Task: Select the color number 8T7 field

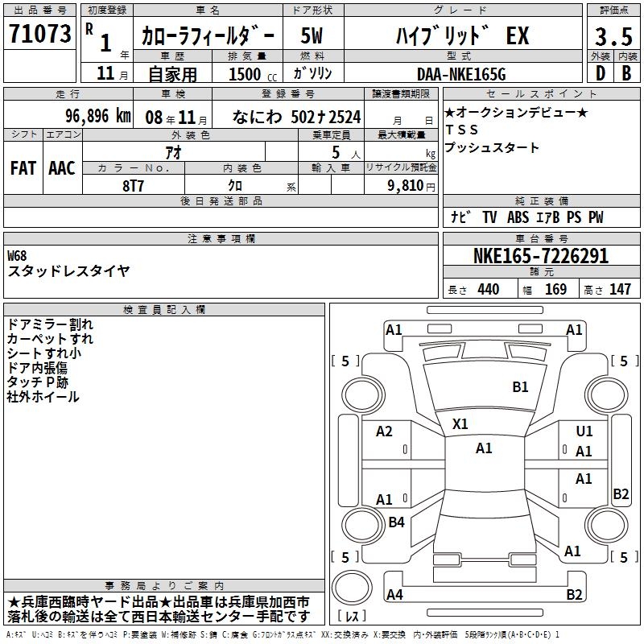Action: click(x=134, y=186)
